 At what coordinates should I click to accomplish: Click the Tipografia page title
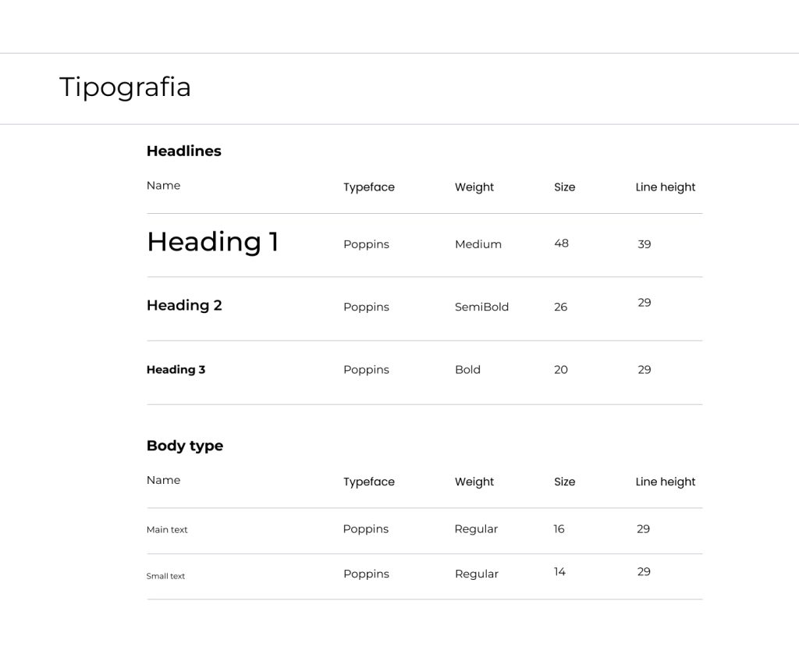[125, 87]
